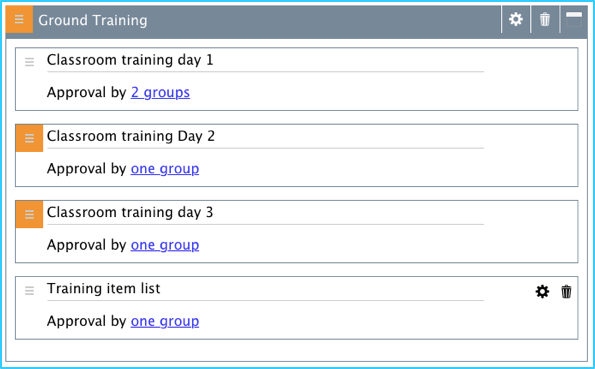This screenshot has height=369, width=595.
Task: Open settings gear for Training item list
Action: coord(542,292)
